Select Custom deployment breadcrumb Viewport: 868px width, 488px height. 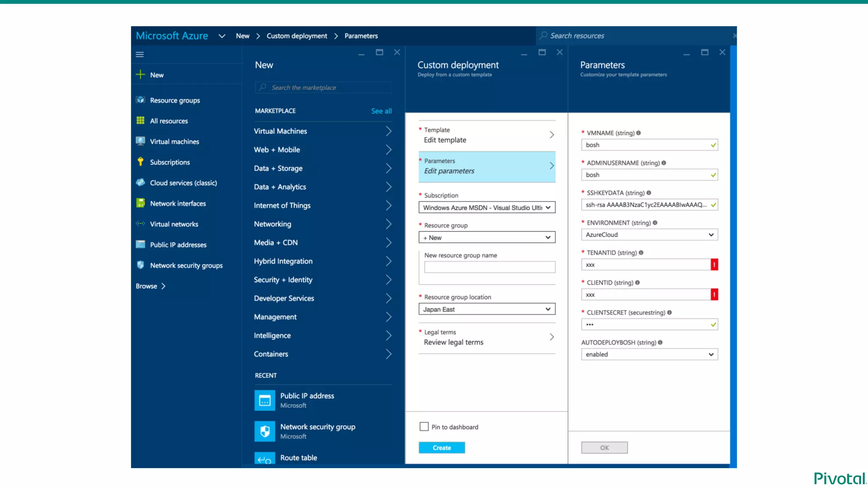(297, 36)
